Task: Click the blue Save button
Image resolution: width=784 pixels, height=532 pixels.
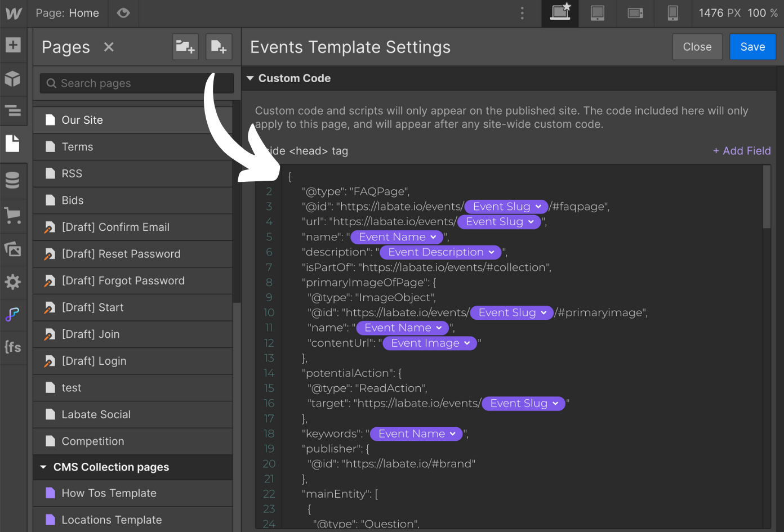Action: 752,47
